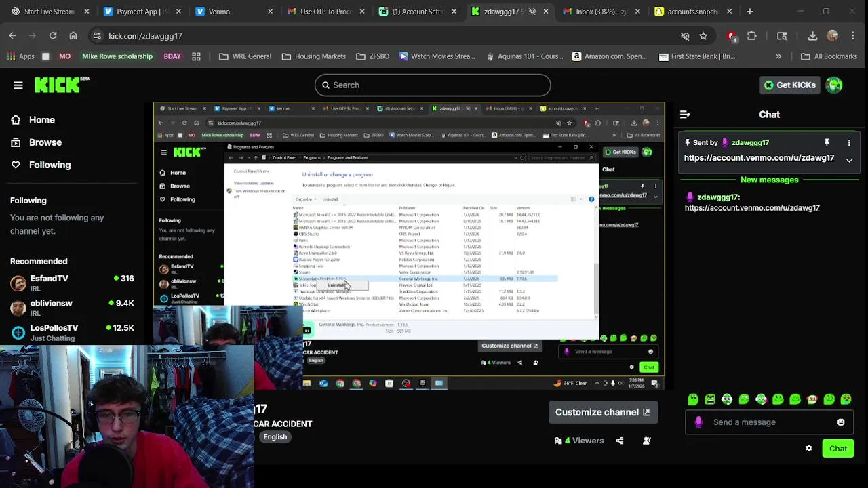Open Chrome downloads icon
The height and width of the screenshot is (488, 868).
click(812, 36)
